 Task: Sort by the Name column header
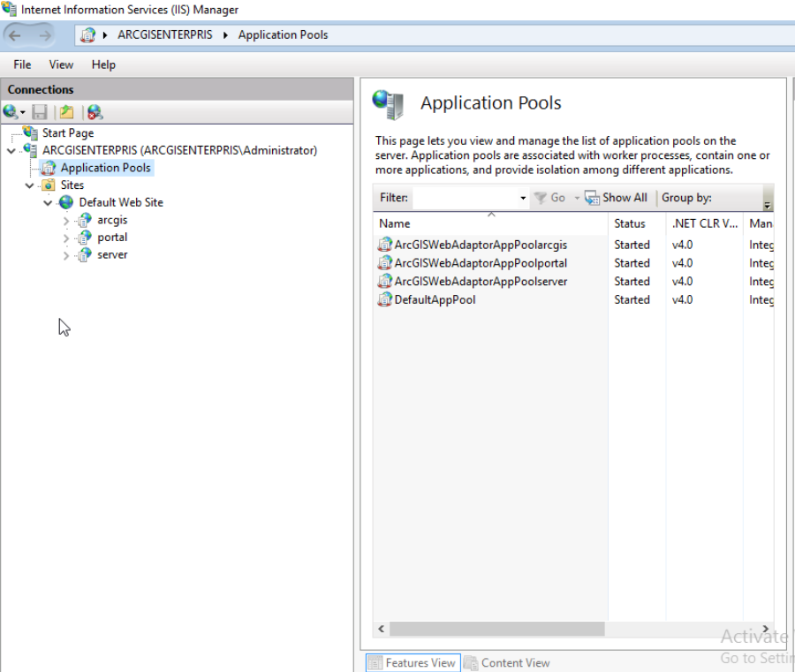pos(491,223)
